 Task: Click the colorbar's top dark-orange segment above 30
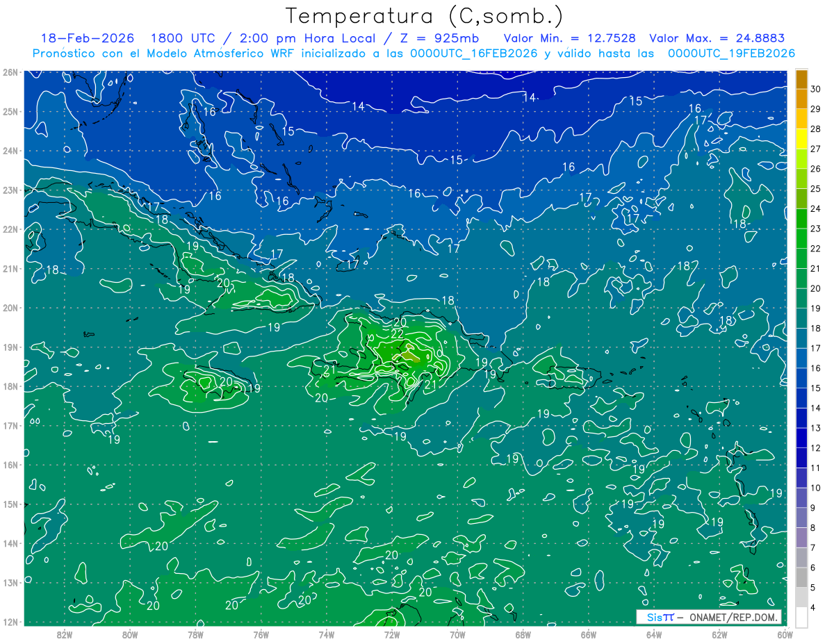pyautogui.click(x=801, y=79)
